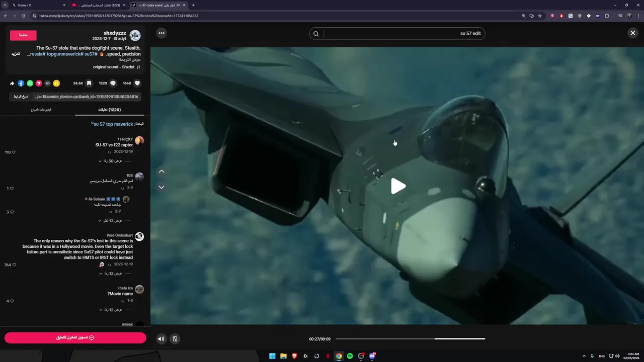
Task: Like the 'Movie name?' comment by I hate ice
Action: [12, 301]
